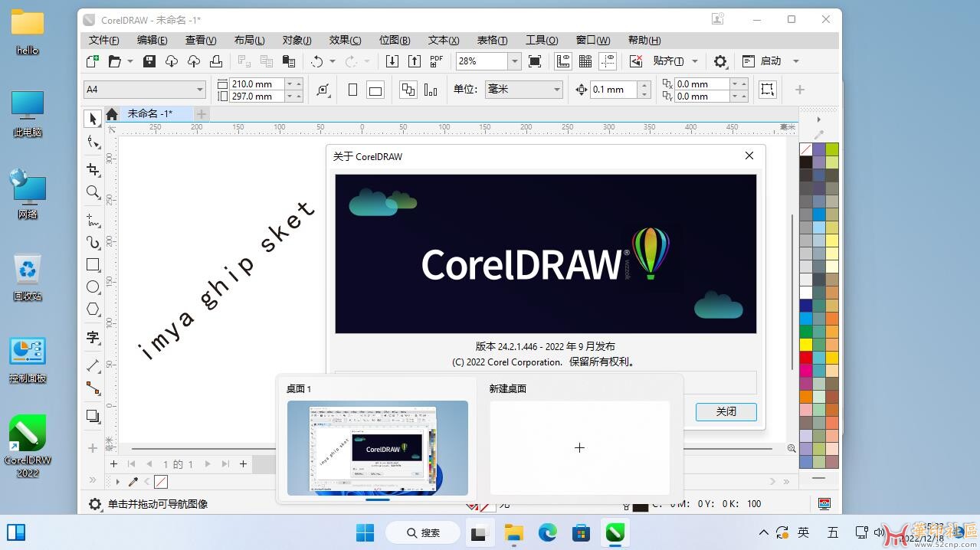Click the Full-screen preview icon
This screenshot has height=550, width=980.
click(535, 61)
